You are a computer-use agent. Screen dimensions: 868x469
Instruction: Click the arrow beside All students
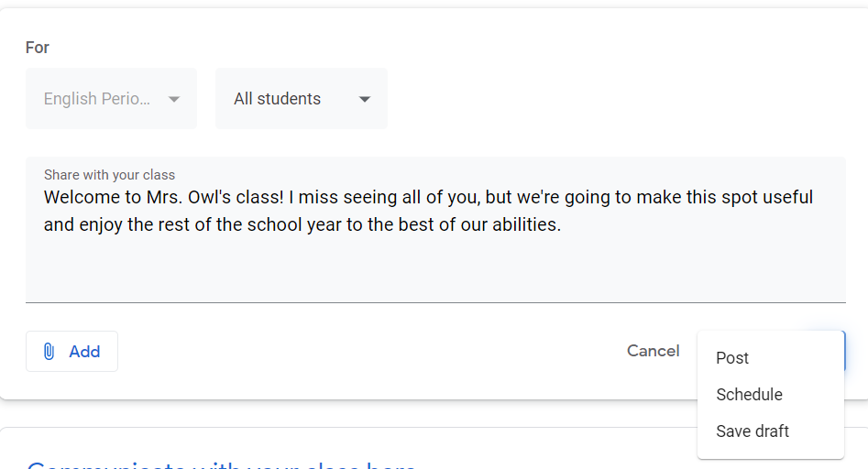pos(364,99)
